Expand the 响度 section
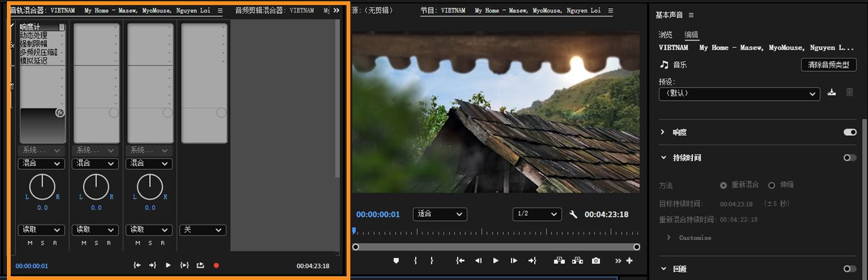Screen dimensions: 868x280 pyautogui.click(x=662, y=132)
